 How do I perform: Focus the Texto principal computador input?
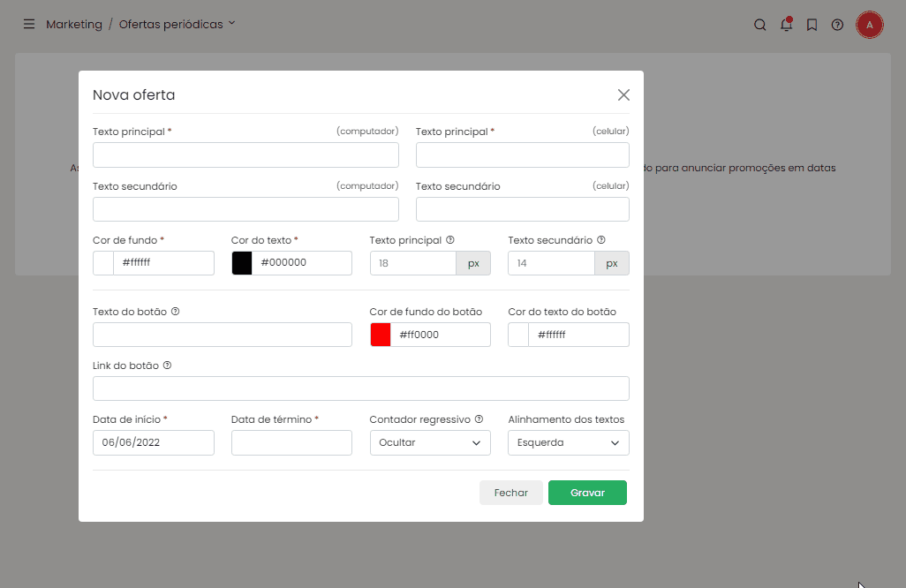tap(245, 155)
